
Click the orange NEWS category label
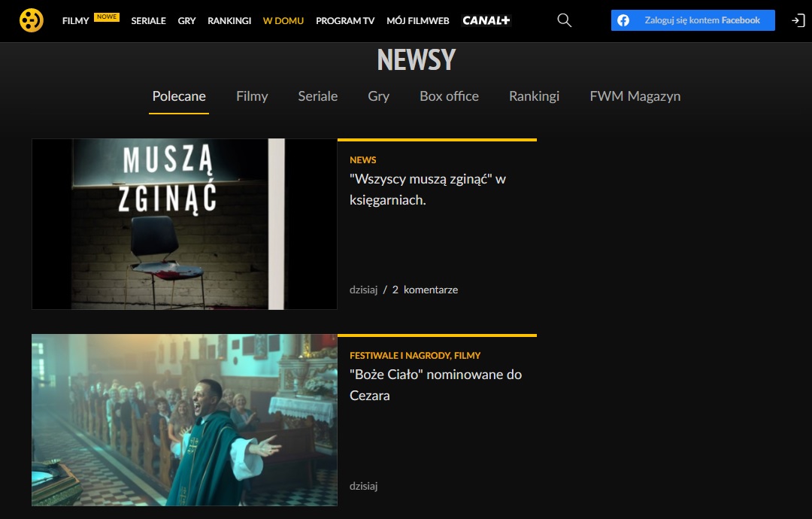pyautogui.click(x=363, y=160)
